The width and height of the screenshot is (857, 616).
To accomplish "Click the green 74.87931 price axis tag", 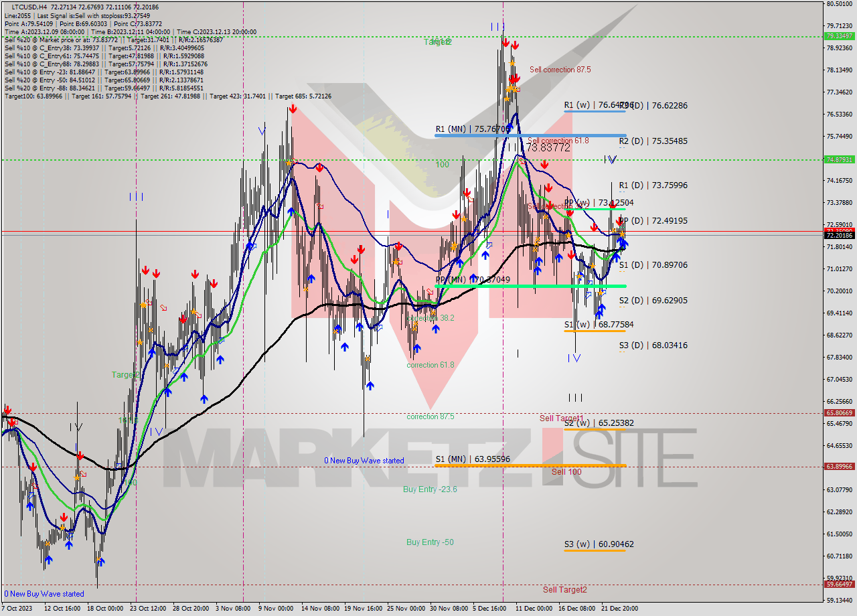I will coord(840,159).
